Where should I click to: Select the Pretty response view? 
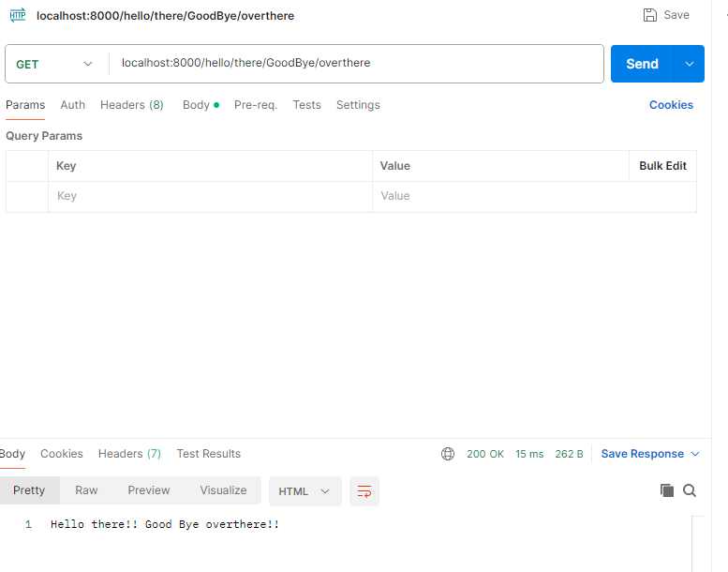click(29, 490)
